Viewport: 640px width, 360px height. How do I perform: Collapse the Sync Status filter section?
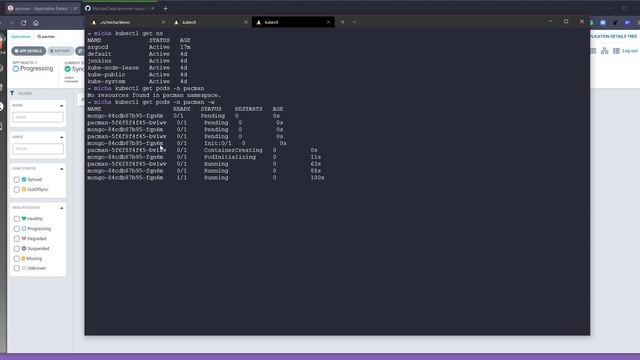62,169
